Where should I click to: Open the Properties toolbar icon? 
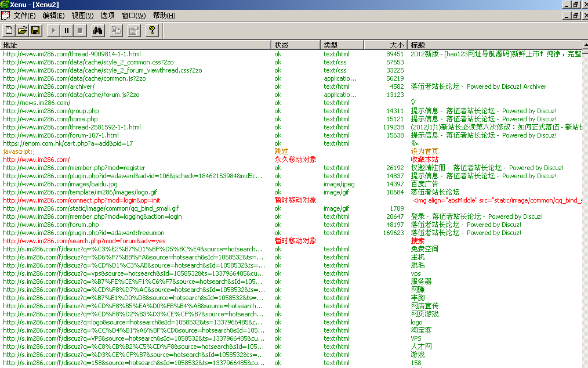click(x=134, y=30)
